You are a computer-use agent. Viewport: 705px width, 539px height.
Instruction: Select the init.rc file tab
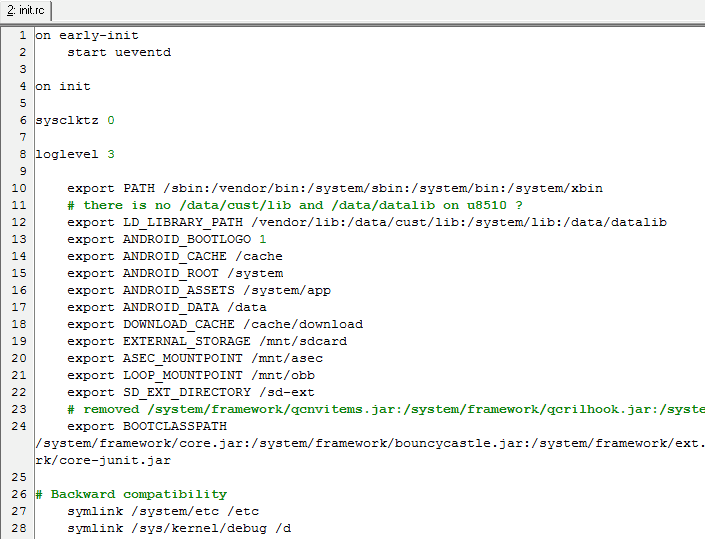(x=26, y=10)
